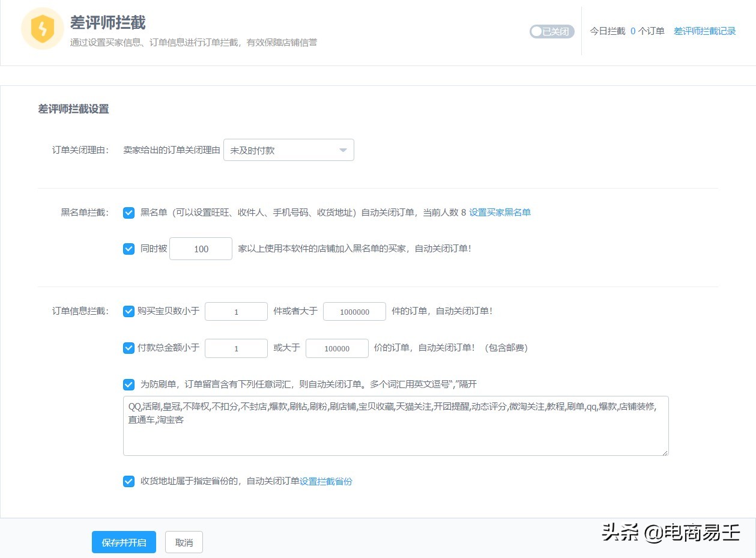This screenshot has height=558, width=756.
Task: Disable the 付款总金额 amount interception checkbox
Action: [x=129, y=348]
